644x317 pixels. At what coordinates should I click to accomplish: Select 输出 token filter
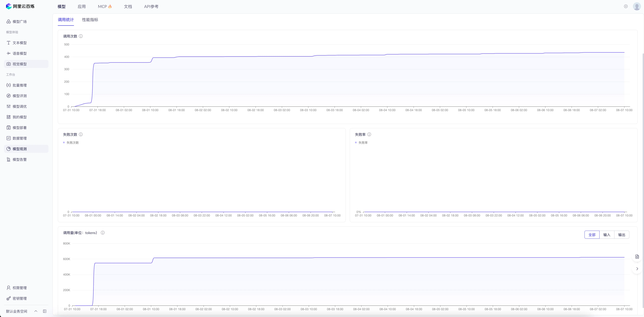pyautogui.click(x=622, y=235)
